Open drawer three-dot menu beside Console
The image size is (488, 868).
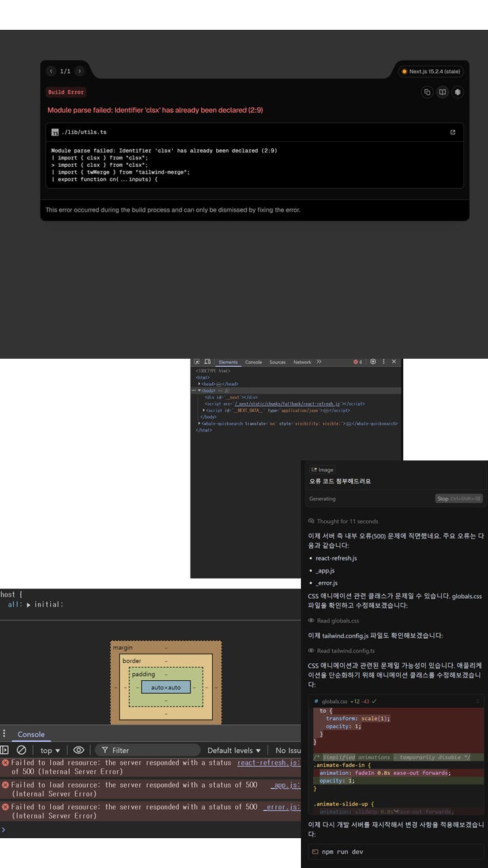pyautogui.click(x=4, y=734)
